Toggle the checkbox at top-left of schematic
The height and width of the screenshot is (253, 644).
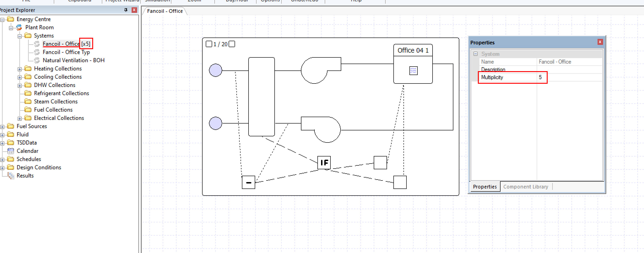pyautogui.click(x=209, y=43)
